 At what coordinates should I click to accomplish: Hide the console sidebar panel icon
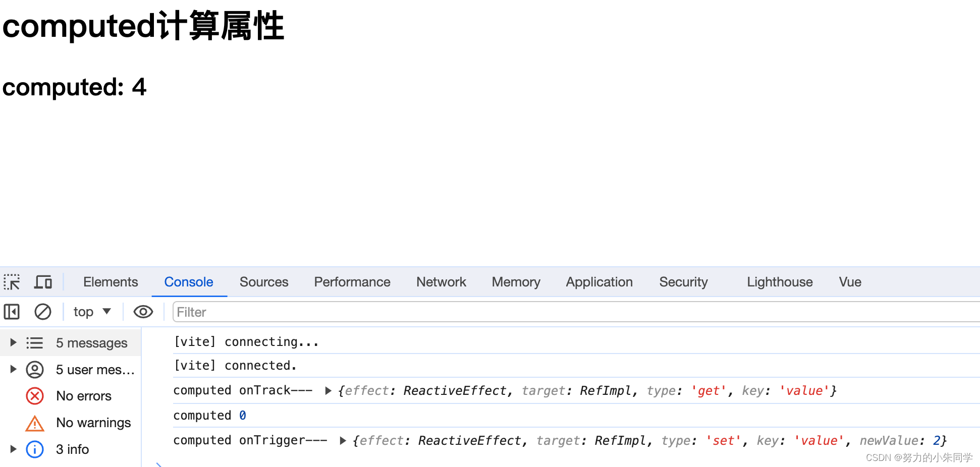coord(12,312)
